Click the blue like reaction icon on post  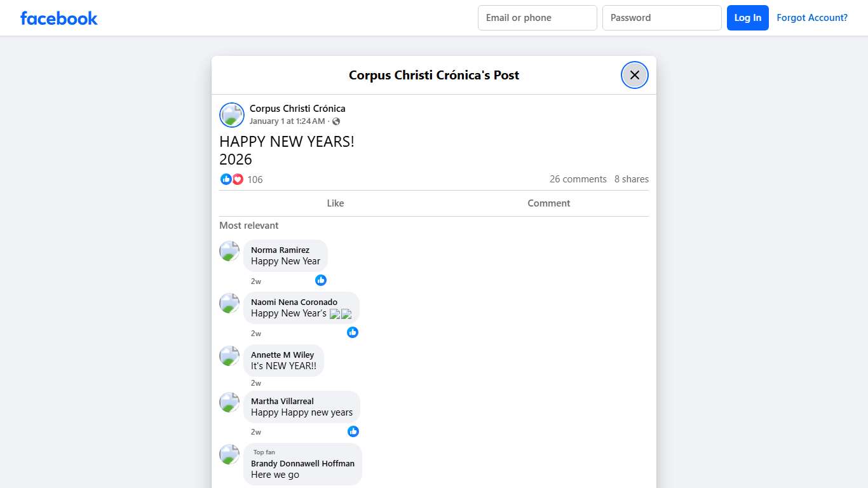[226, 179]
